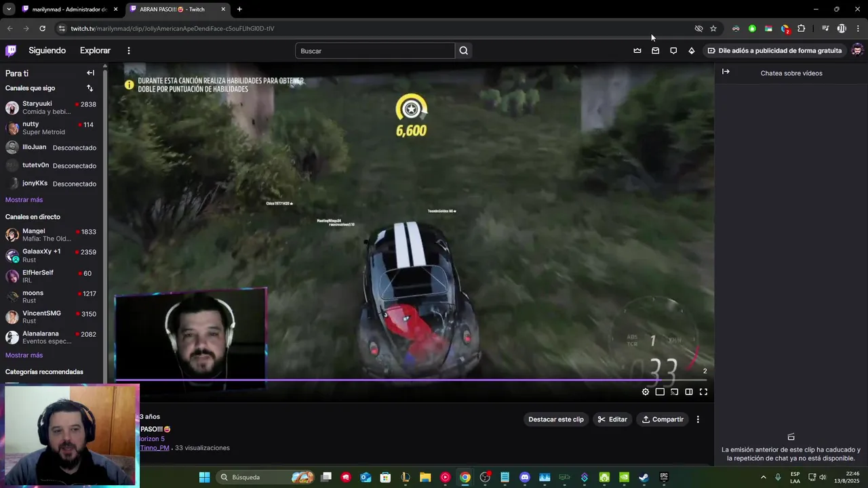Open moons Rust channel
This screenshot has height=488, width=868.
tap(51, 297)
